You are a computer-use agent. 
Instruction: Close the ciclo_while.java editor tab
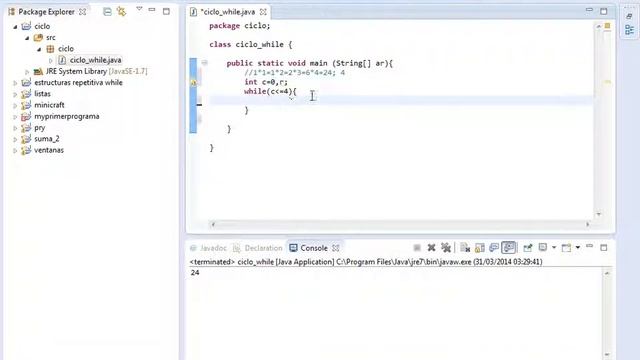(263, 12)
